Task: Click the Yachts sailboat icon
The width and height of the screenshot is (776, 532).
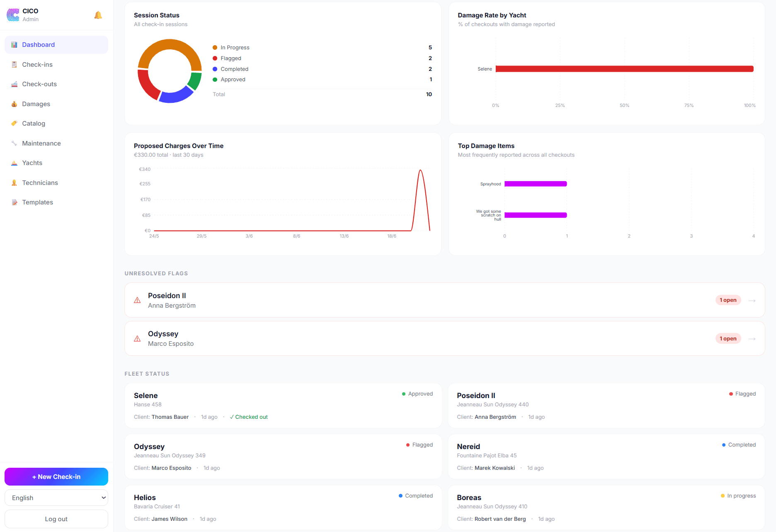Action: (14, 163)
